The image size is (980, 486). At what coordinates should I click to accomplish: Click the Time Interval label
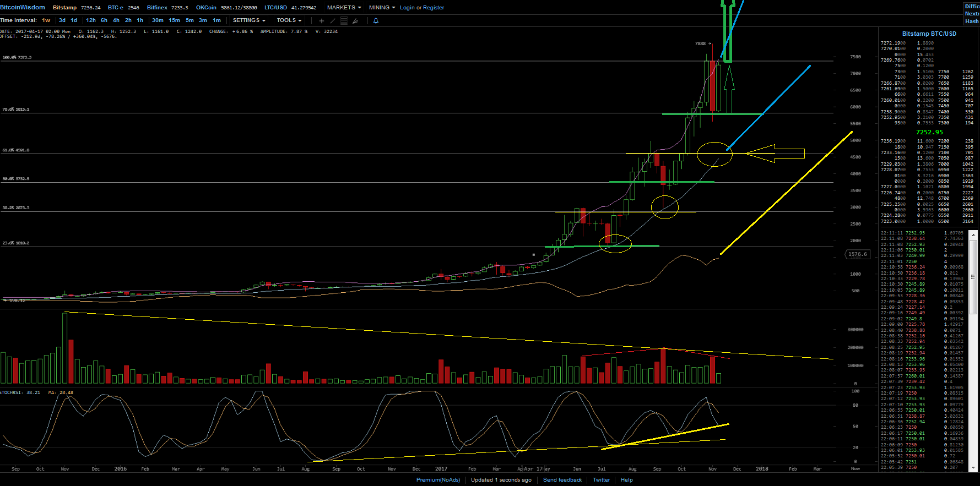pyautogui.click(x=19, y=20)
